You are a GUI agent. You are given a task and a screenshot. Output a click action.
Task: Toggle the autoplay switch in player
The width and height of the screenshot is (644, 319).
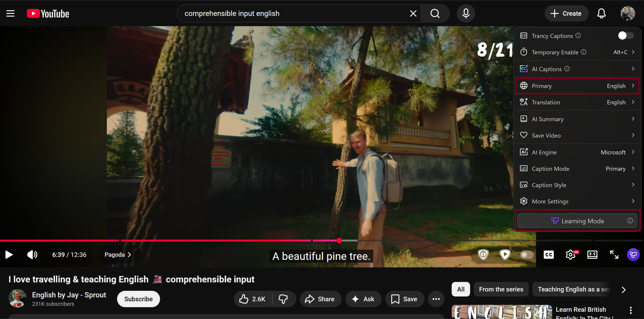527,255
